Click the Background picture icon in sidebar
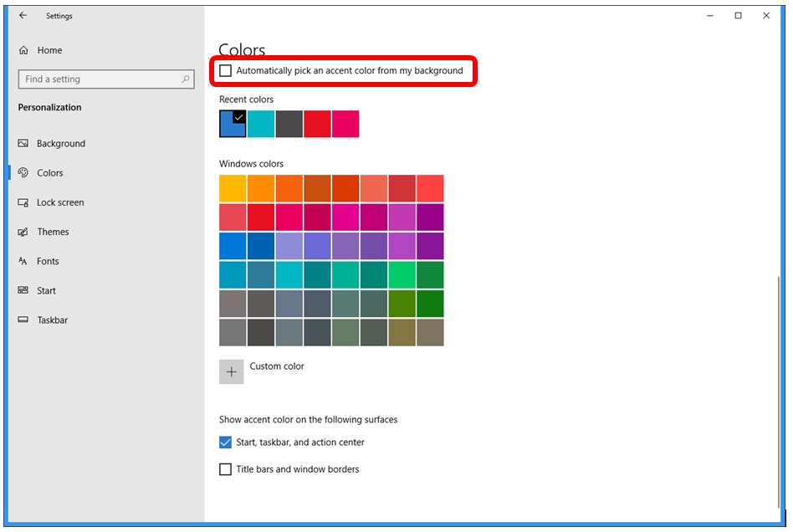Image resolution: width=793 pixels, height=532 pixels. point(23,144)
